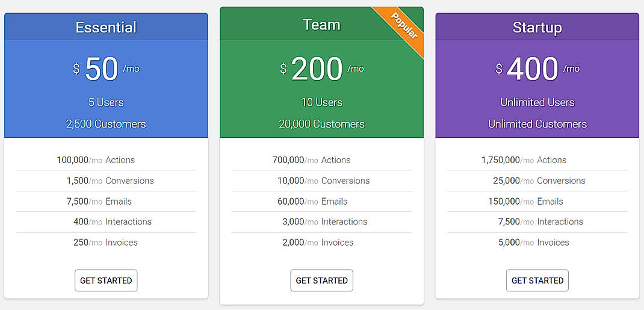Click the '10 Users' text

point(321,102)
